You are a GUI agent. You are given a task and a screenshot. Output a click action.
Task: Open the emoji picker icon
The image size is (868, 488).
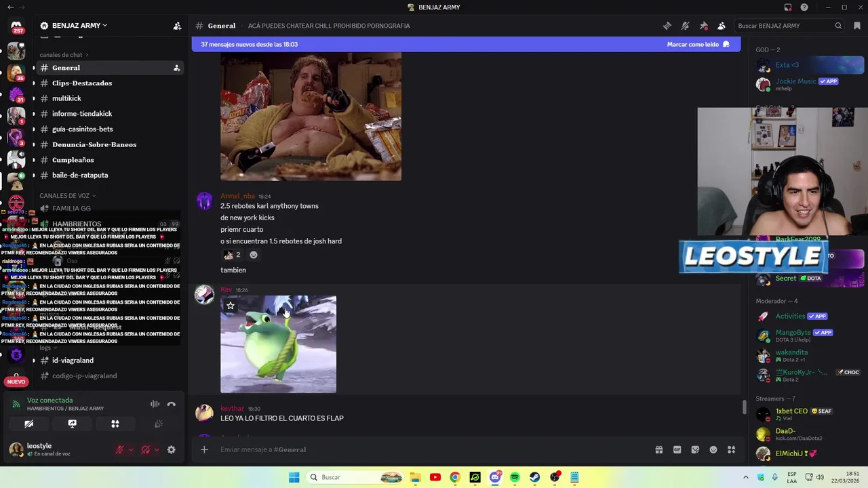[x=713, y=449]
